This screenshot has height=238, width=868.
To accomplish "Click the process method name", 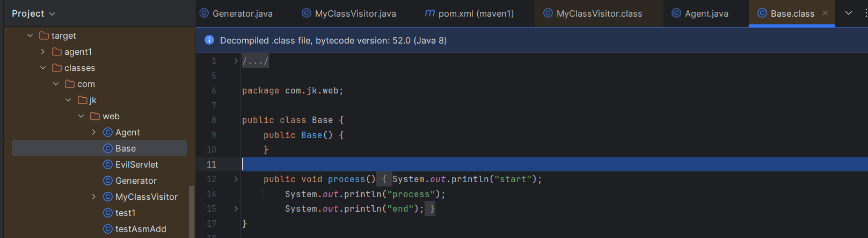I will coord(346,179).
